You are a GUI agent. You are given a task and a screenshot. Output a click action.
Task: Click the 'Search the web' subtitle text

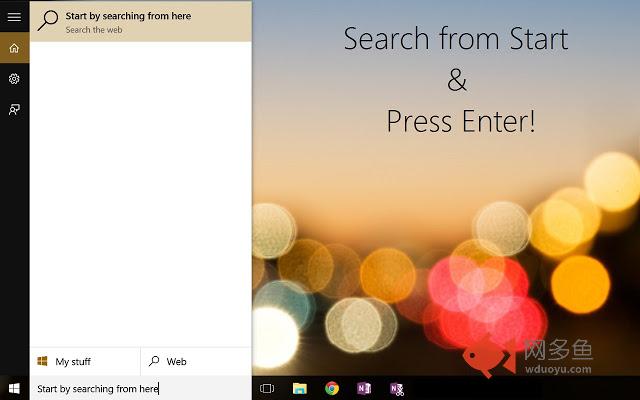pyautogui.click(x=94, y=31)
